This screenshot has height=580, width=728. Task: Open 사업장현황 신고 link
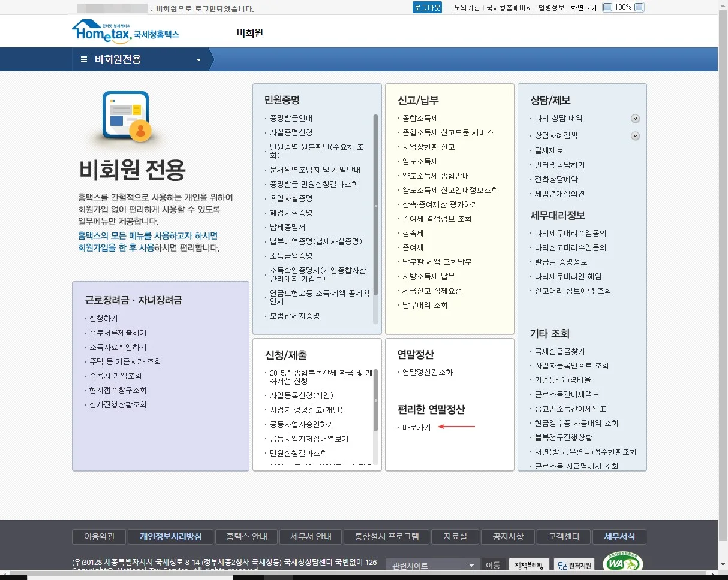(x=428, y=147)
